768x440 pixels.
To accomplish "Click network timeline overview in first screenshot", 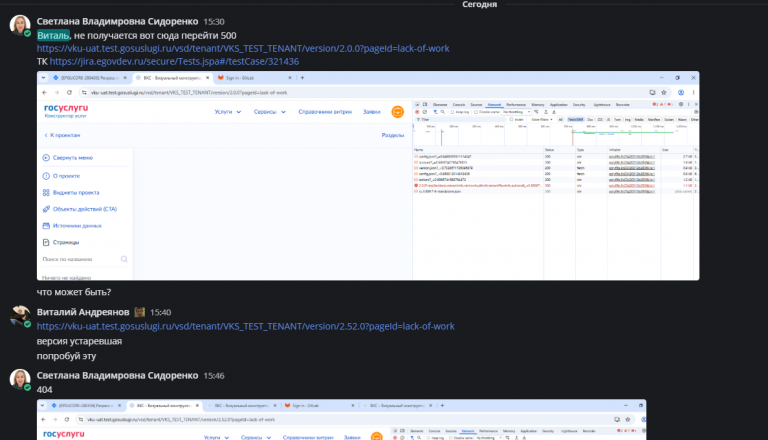I will pyautogui.click(x=556, y=135).
